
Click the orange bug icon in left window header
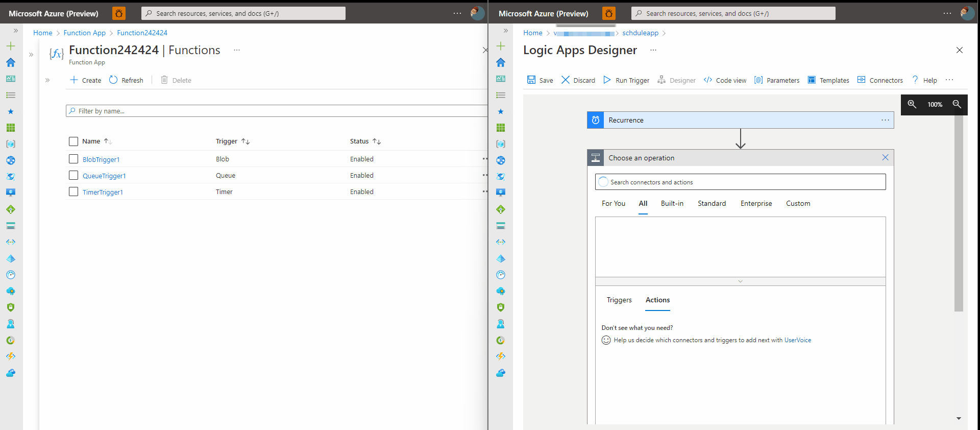[x=119, y=13]
